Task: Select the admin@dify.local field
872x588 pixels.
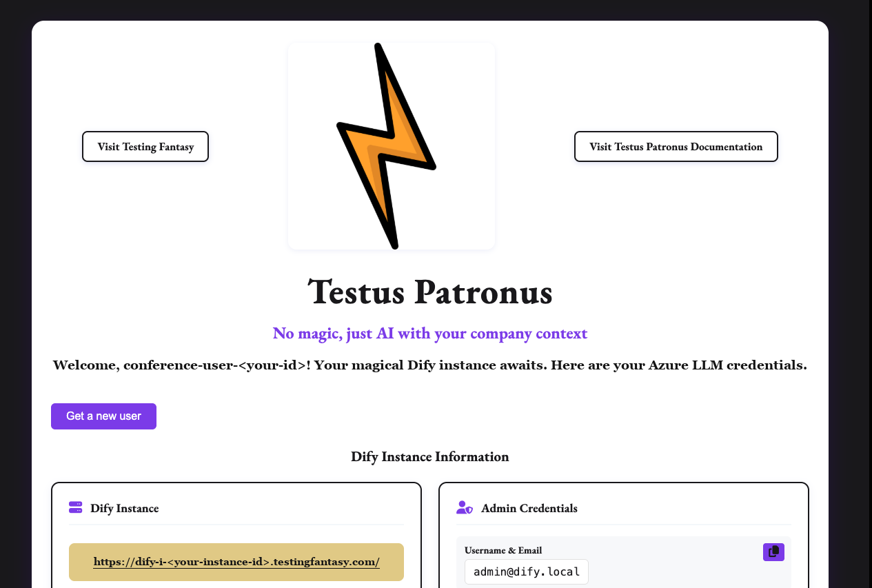Action: [527, 572]
